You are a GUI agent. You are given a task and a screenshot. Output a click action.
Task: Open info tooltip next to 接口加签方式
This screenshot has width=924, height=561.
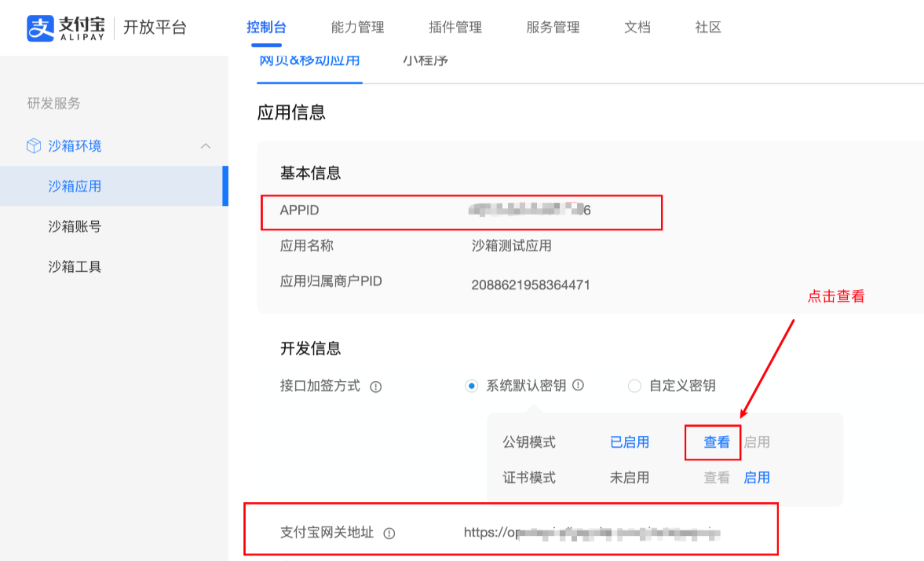375,387
